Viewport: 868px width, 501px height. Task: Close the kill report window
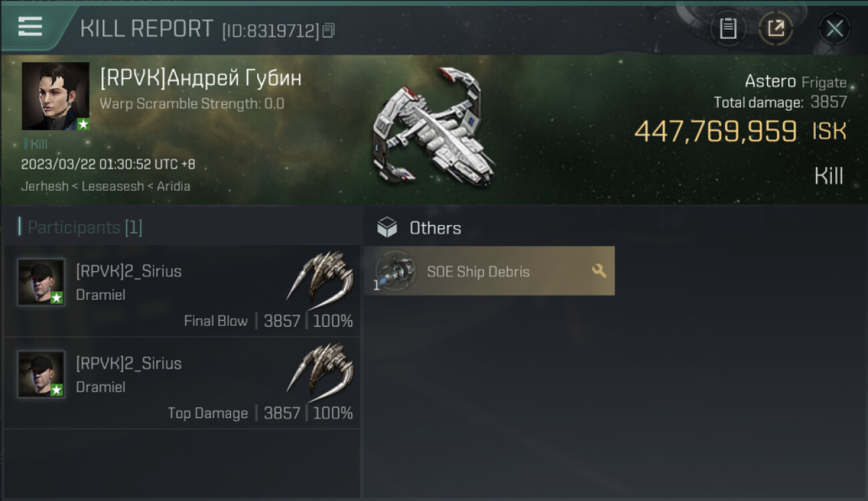click(835, 29)
